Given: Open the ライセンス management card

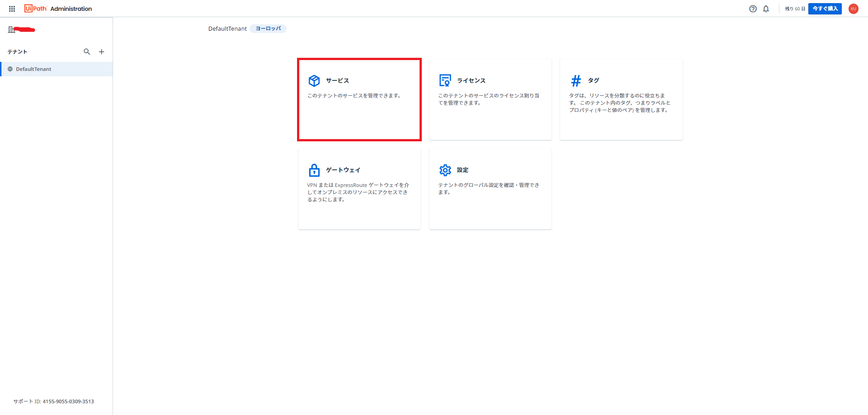Looking at the screenshot, I should (x=490, y=99).
